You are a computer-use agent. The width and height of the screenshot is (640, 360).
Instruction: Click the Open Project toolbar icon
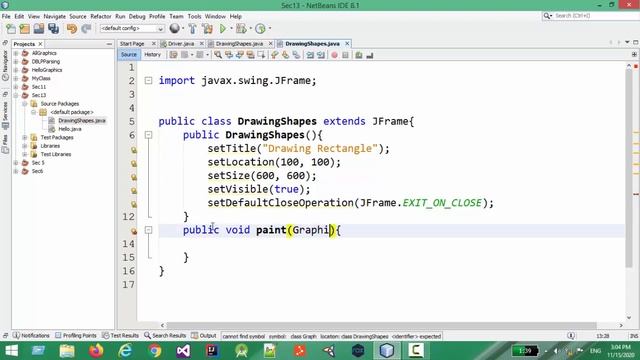click(39, 29)
